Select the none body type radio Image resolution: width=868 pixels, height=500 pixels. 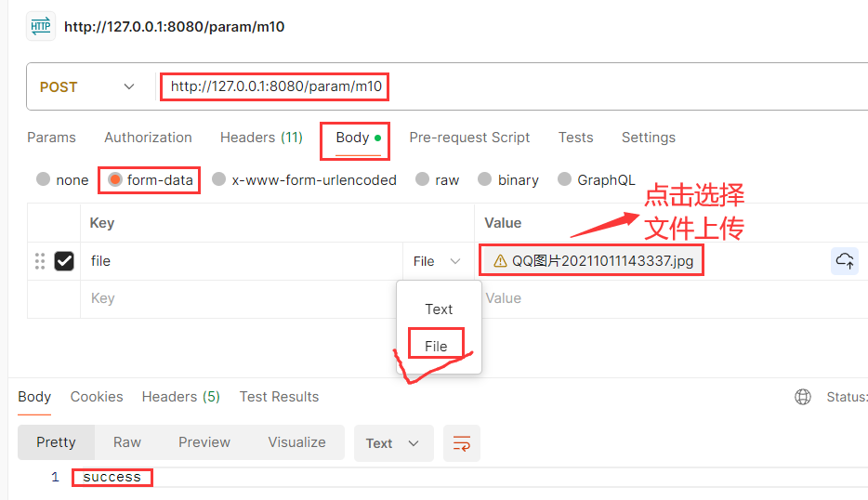(43, 178)
